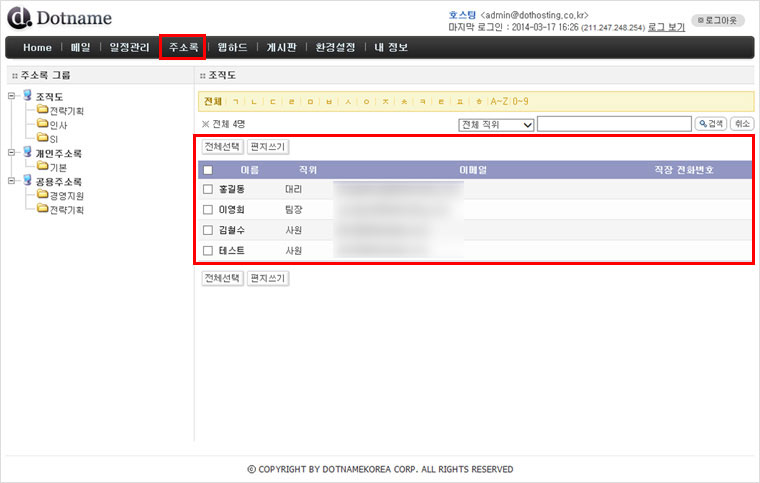Open the 전체 직위 position dropdown
Viewport: 760px width, 483px height.
(495, 124)
